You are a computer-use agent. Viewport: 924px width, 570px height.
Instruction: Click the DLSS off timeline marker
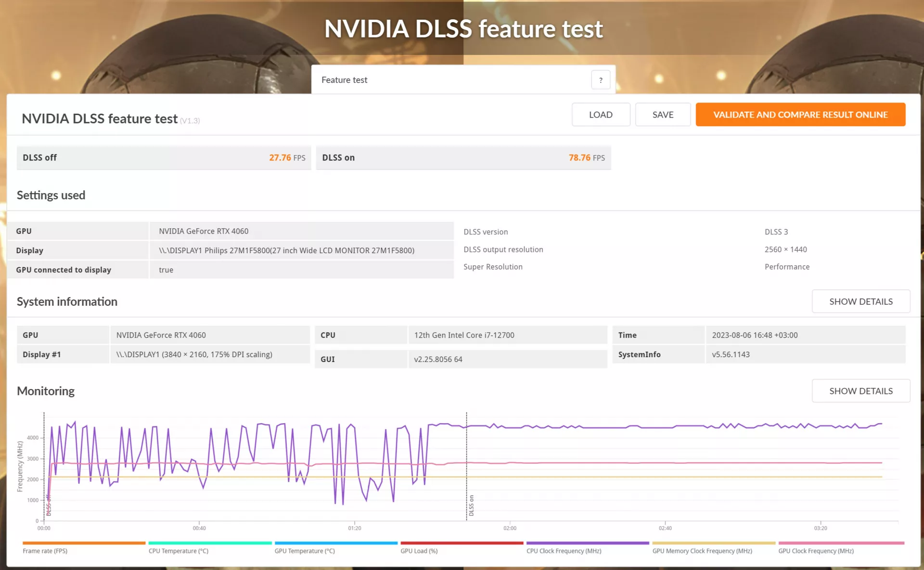click(x=49, y=505)
